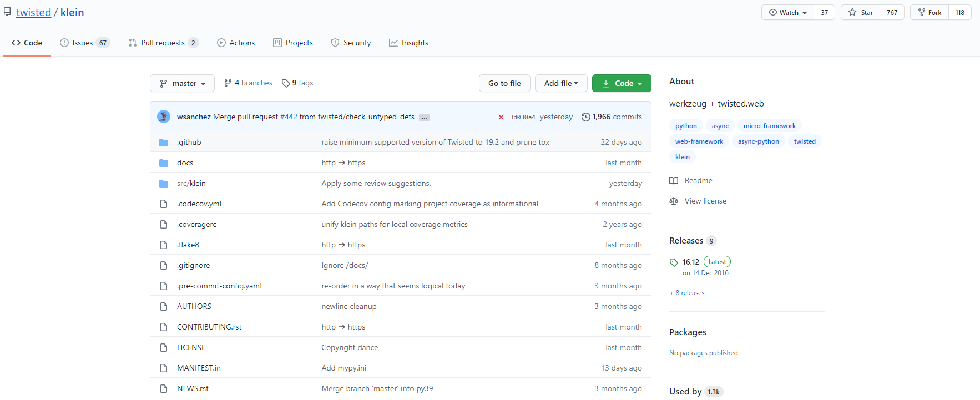Open the wsanchez author link
980x400 pixels.
(x=194, y=117)
